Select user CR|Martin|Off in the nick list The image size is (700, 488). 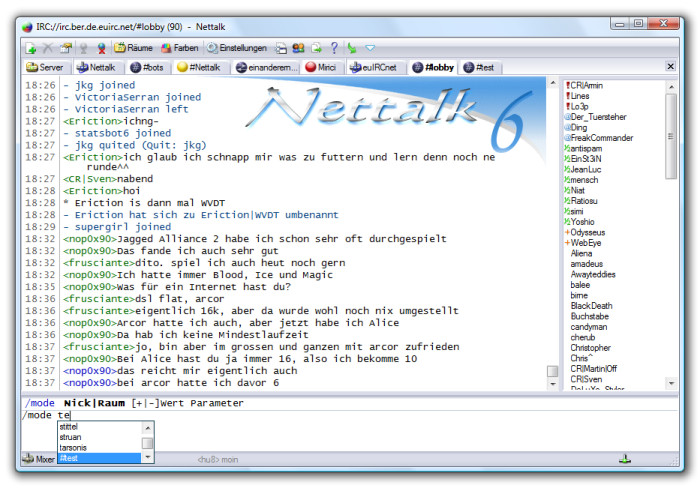click(594, 369)
